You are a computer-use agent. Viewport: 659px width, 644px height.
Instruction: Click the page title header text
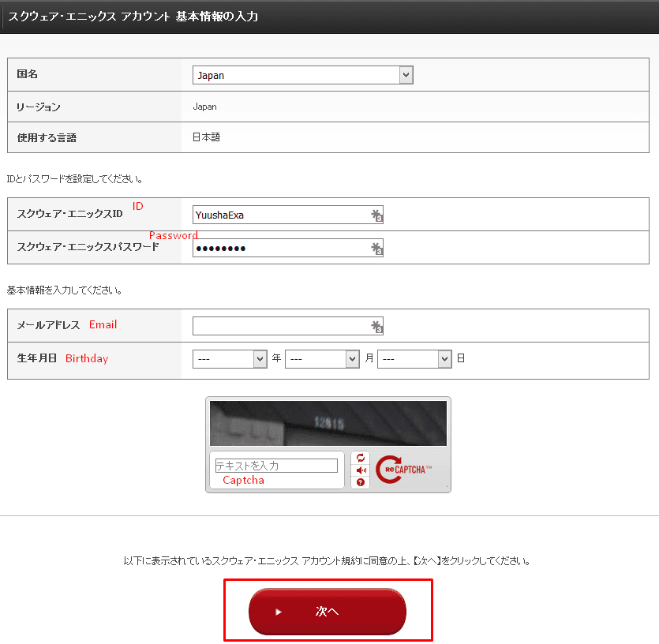click(133, 17)
